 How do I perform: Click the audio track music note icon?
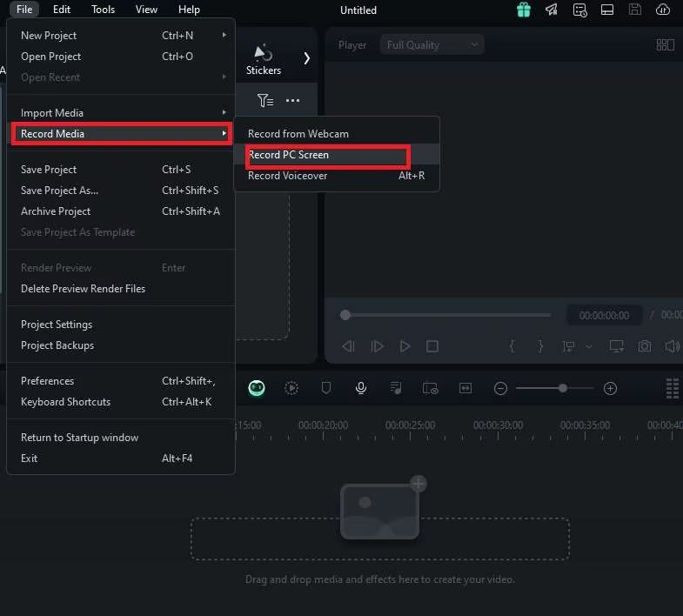(396, 388)
